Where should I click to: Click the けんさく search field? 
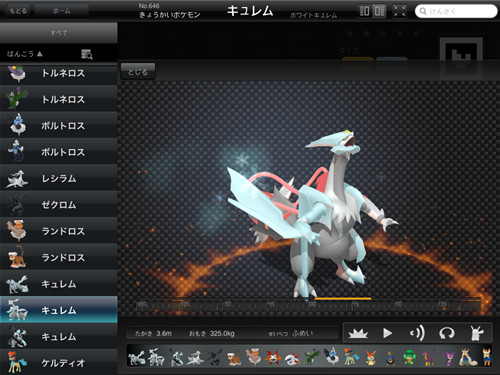(x=456, y=11)
